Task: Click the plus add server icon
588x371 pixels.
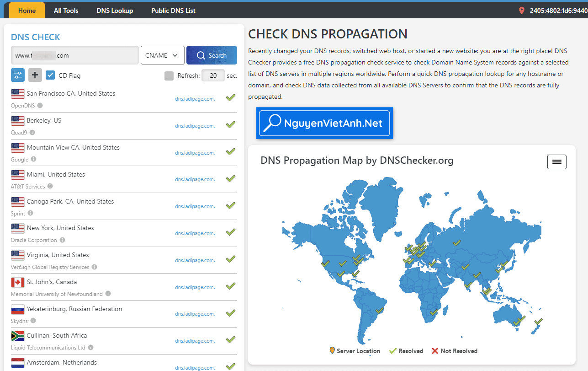Action: (x=35, y=75)
